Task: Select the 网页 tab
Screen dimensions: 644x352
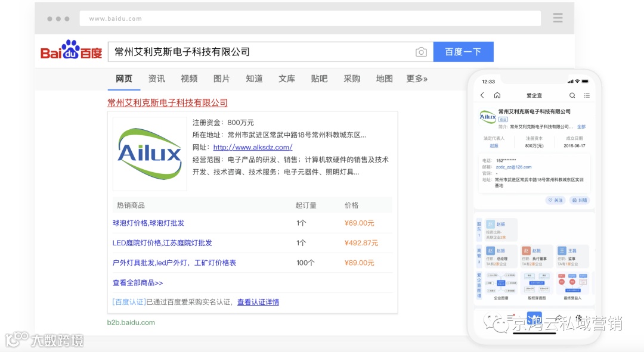Action: click(x=124, y=79)
